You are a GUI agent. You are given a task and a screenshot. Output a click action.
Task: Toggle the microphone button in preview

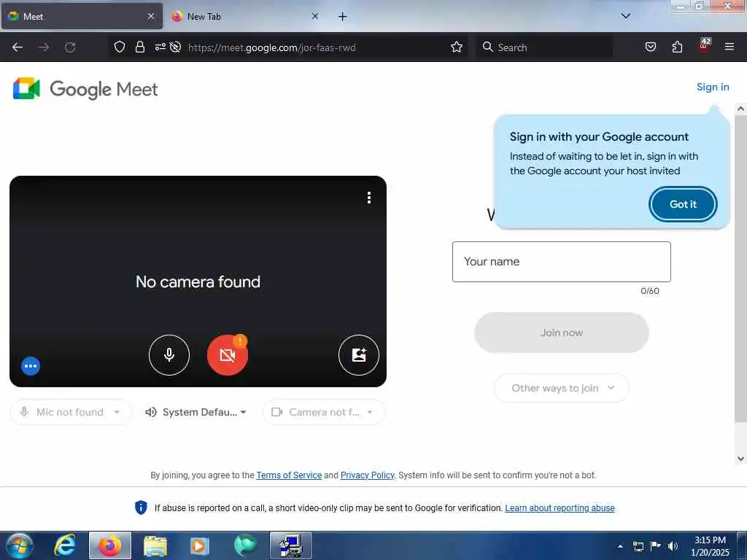(x=169, y=355)
